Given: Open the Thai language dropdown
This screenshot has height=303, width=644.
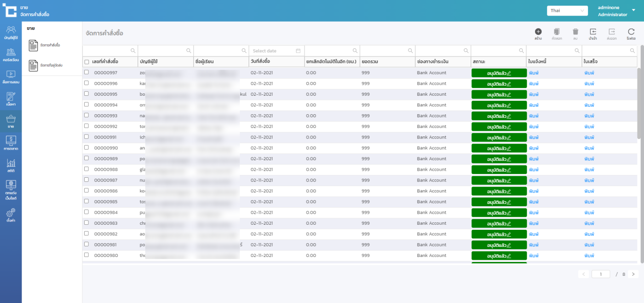Looking at the screenshot, I should [567, 11].
